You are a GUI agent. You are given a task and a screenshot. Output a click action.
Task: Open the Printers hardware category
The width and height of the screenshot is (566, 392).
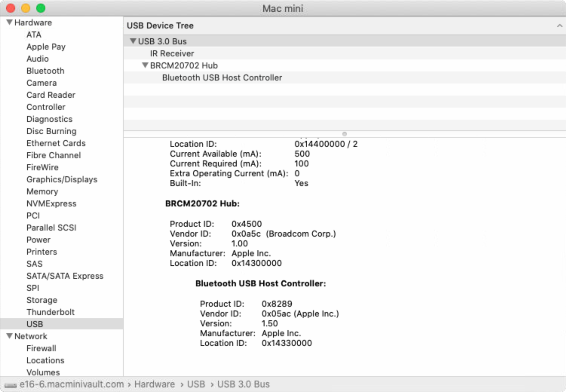(42, 252)
